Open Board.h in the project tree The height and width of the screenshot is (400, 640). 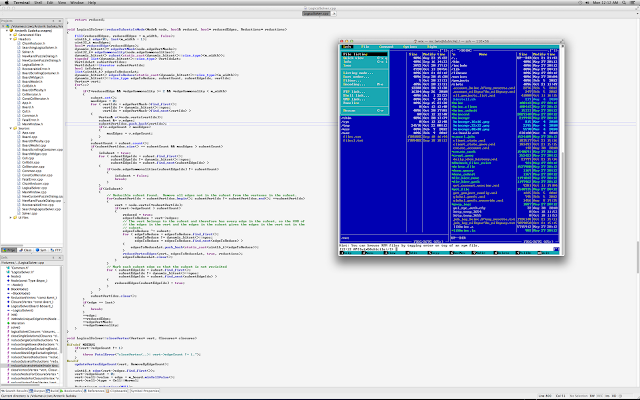[x=27, y=107]
